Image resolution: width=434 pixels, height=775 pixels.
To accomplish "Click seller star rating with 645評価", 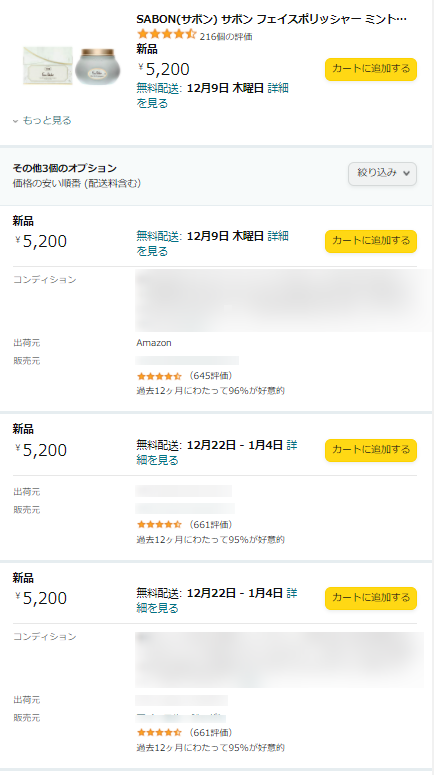I will click(x=159, y=376).
